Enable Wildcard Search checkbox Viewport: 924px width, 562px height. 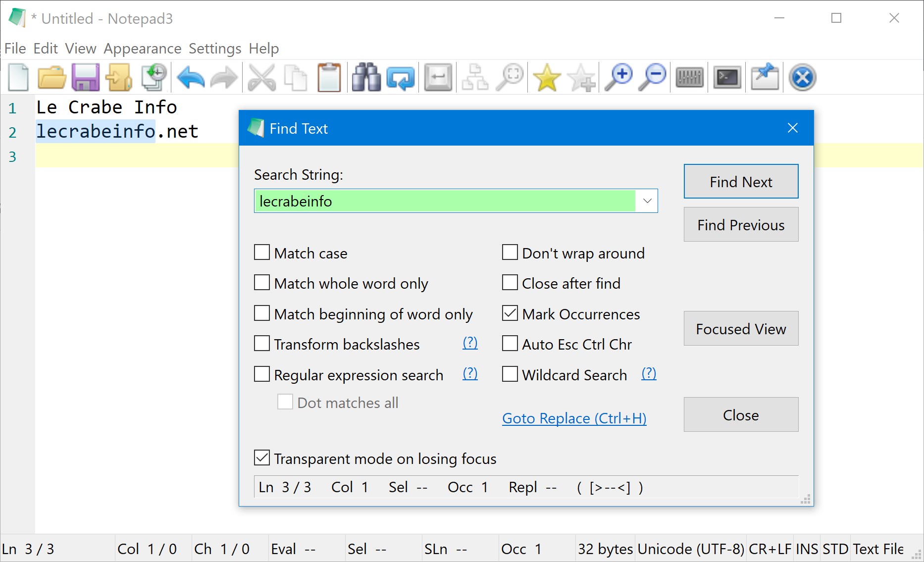[510, 374]
